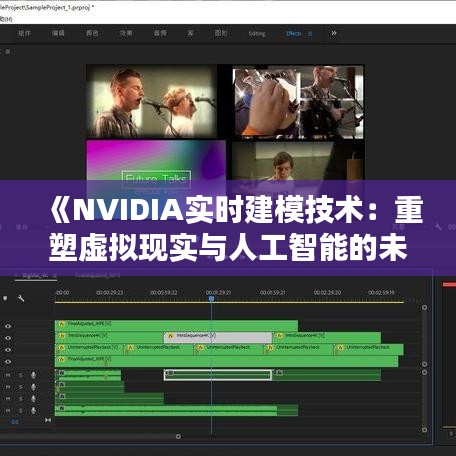Enable voice-over record on third audio track
Viewport: 456px width, 456px height.
click(x=33, y=399)
